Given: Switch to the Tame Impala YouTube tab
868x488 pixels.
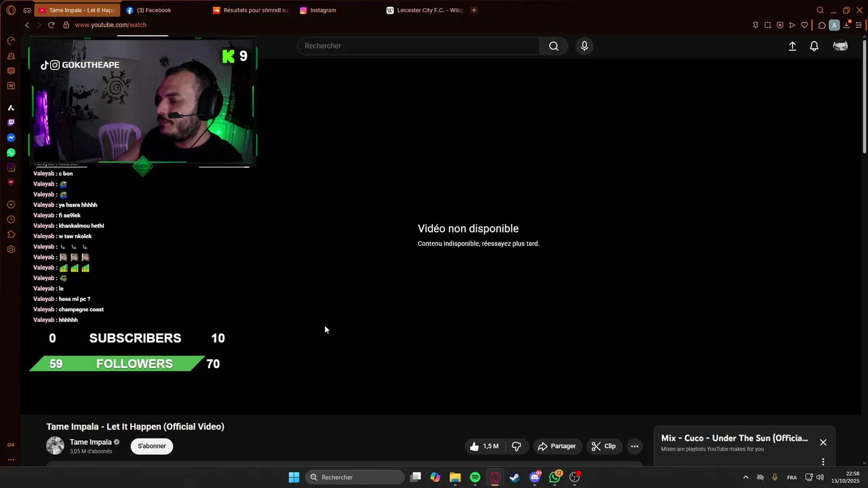Looking at the screenshot, I should [x=77, y=10].
